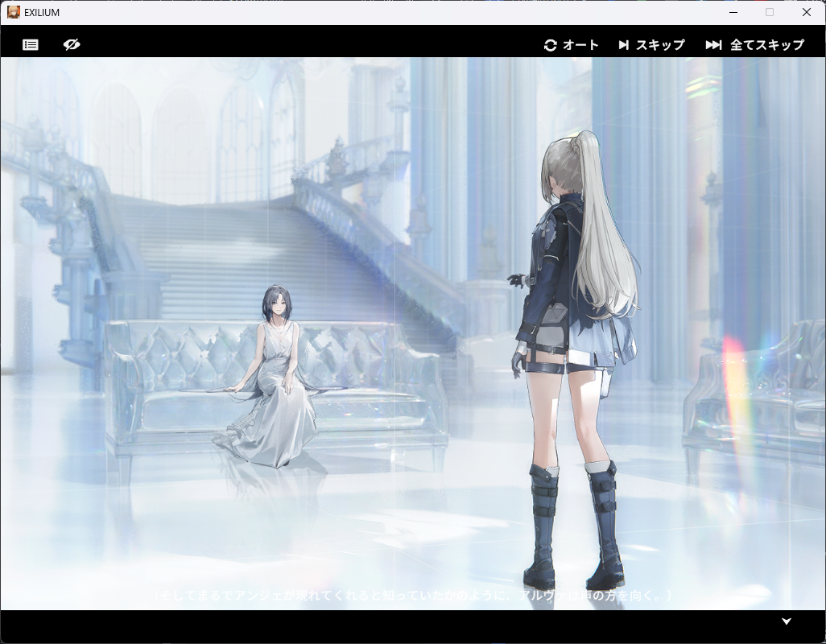
Task: Click the seated dark-haired woman in white dress
Action: pos(274,378)
